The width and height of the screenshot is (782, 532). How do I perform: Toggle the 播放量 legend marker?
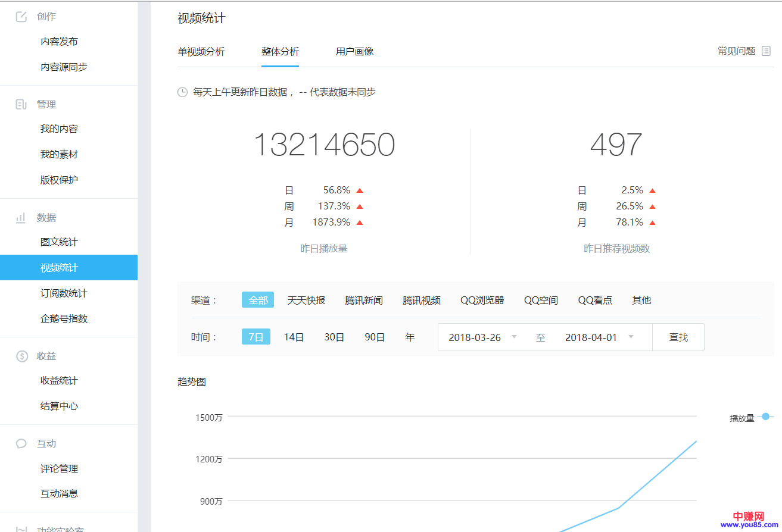(765, 417)
